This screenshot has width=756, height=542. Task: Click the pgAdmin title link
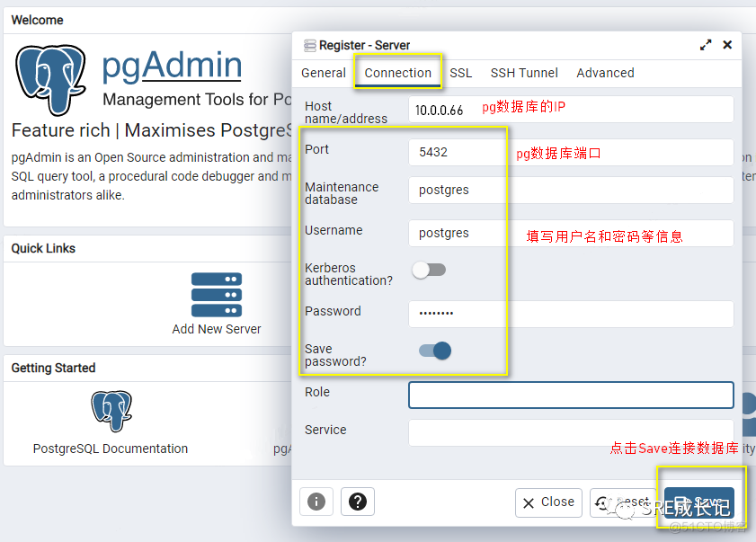[172, 66]
